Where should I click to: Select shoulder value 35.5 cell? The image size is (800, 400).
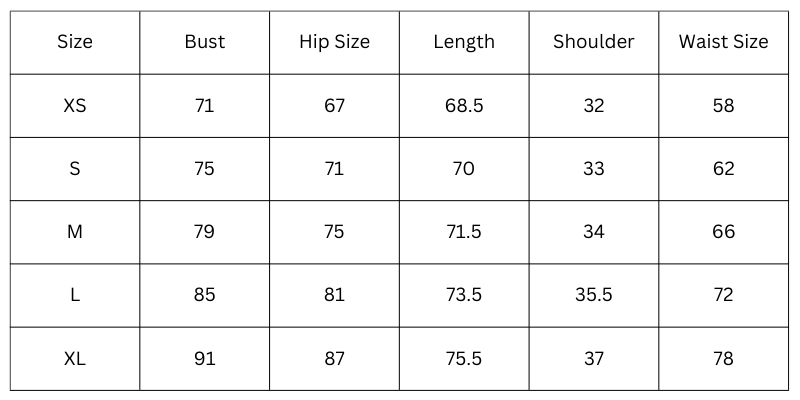point(594,295)
